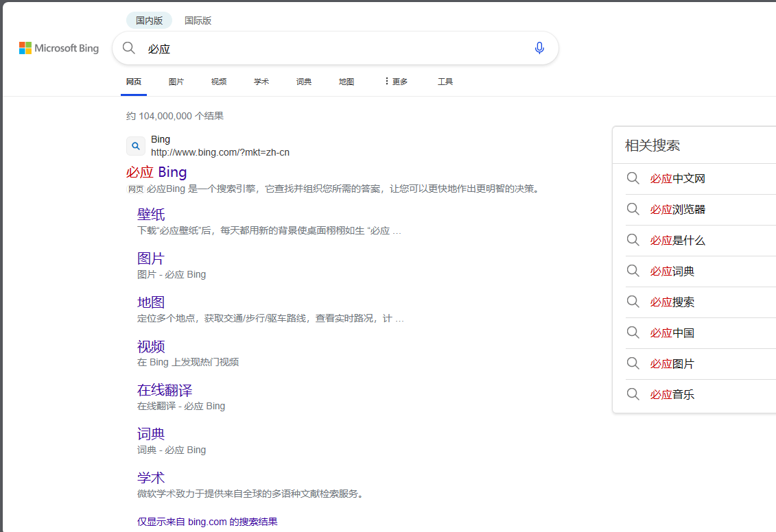
Task: Search related term 必应搜索
Action: tap(672, 302)
